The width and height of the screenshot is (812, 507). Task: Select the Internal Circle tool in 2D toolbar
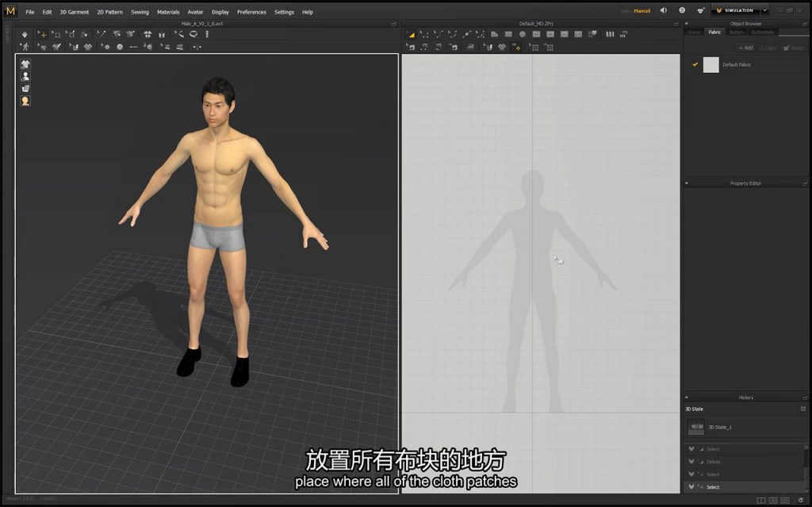coord(564,34)
